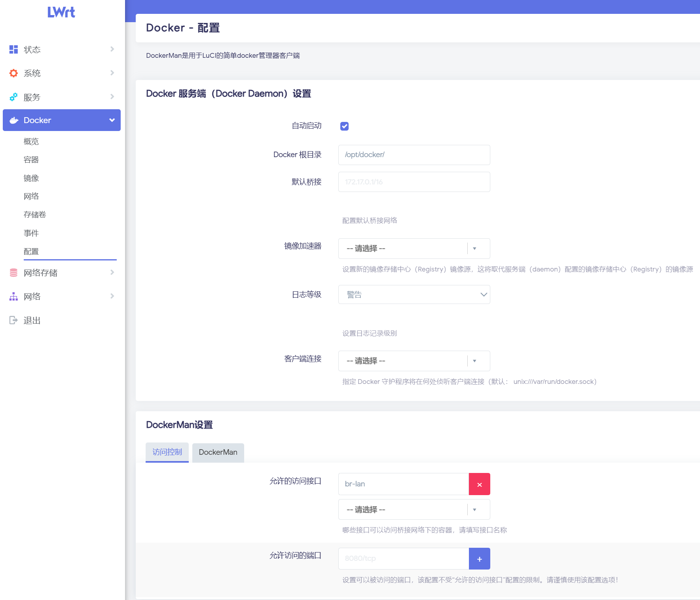Expand the 网络存储 menu chevron
700x600 pixels.
pyautogui.click(x=112, y=272)
